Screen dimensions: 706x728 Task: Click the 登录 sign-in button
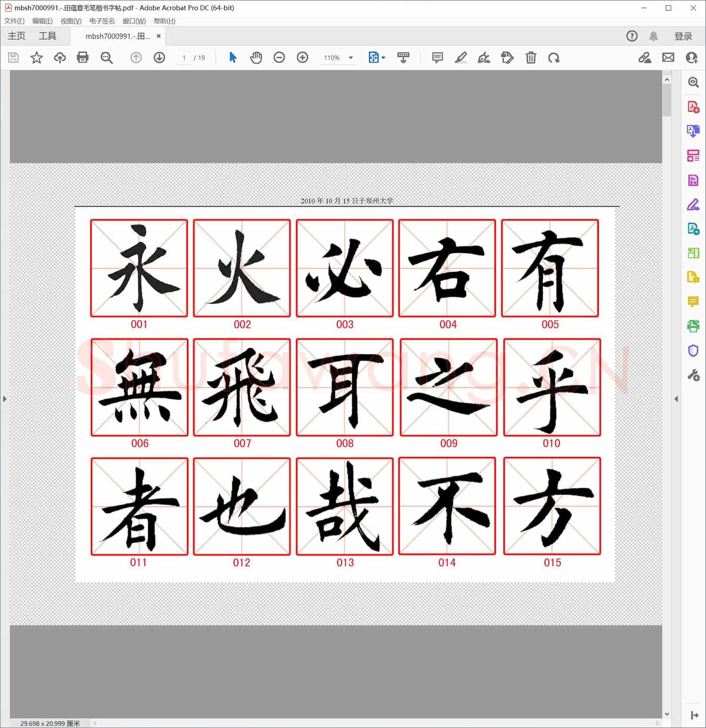click(683, 36)
